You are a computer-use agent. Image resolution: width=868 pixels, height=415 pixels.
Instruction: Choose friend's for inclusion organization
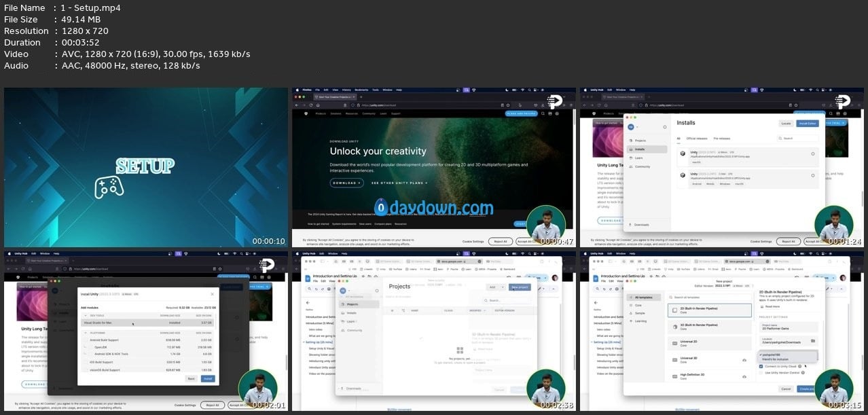point(775,359)
